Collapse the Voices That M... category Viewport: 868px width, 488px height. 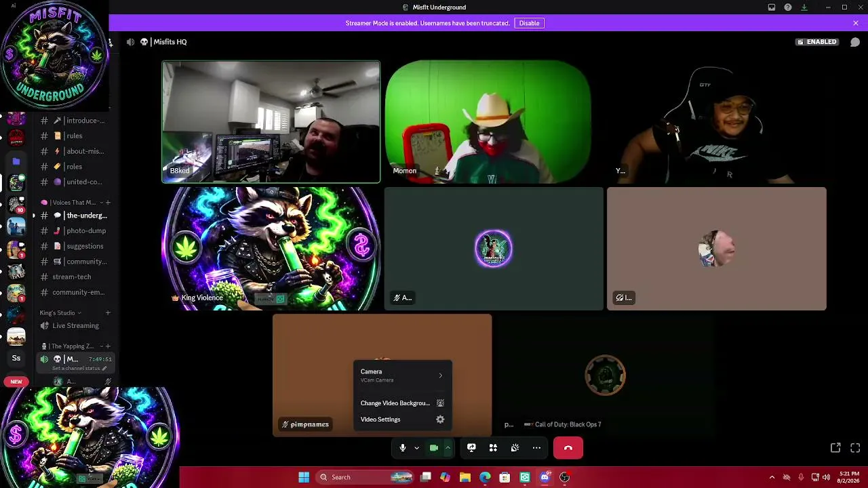point(73,203)
